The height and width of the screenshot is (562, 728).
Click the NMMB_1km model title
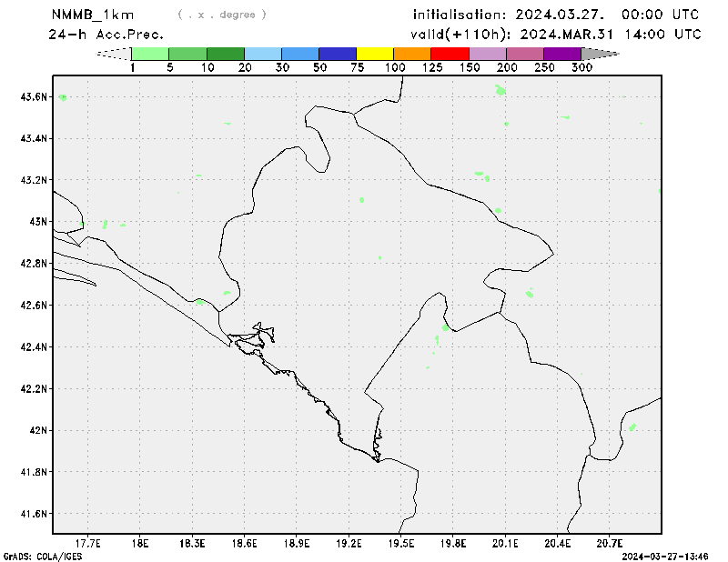[x=91, y=15]
